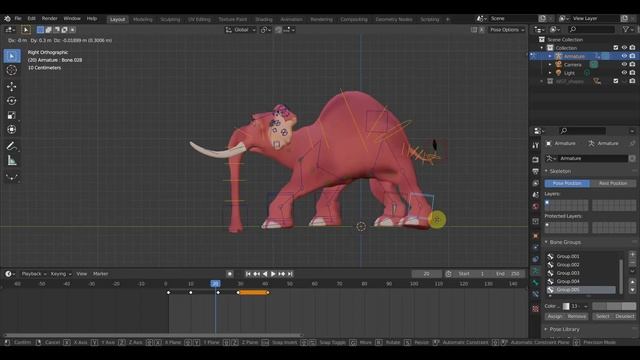This screenshot has width=640, height=360.
Task: Open the timeline Keying dropdown
Action: coord(61,274)
